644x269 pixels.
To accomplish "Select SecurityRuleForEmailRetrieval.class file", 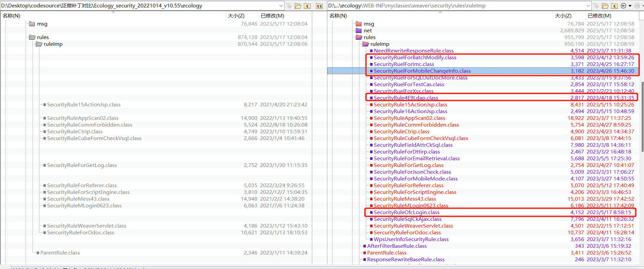I will point(417,159).
